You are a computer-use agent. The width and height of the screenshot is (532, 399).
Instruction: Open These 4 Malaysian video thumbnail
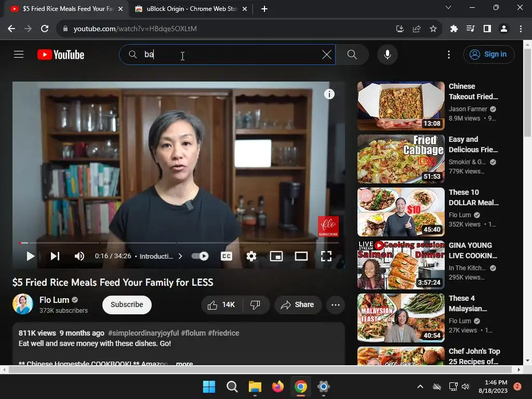coord(401,318)
